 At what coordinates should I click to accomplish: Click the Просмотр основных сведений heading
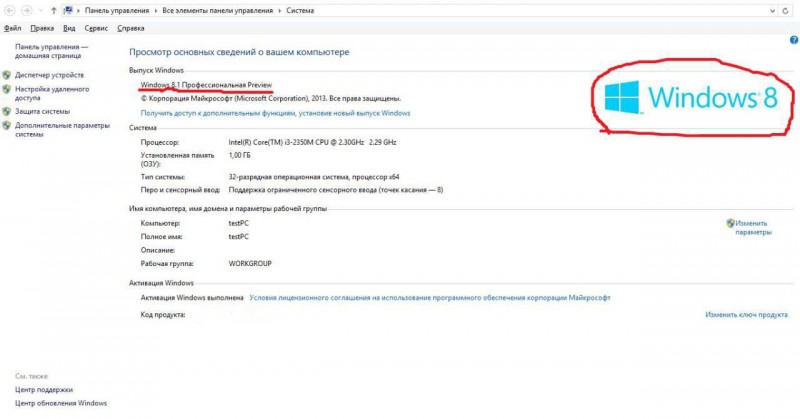239,52
